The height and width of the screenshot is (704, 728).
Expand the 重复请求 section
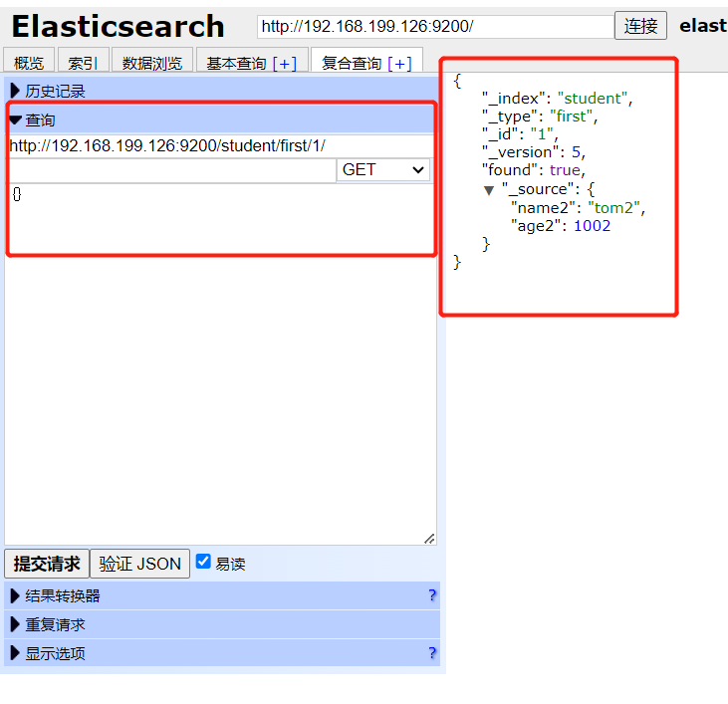click(x=222, y=624)
